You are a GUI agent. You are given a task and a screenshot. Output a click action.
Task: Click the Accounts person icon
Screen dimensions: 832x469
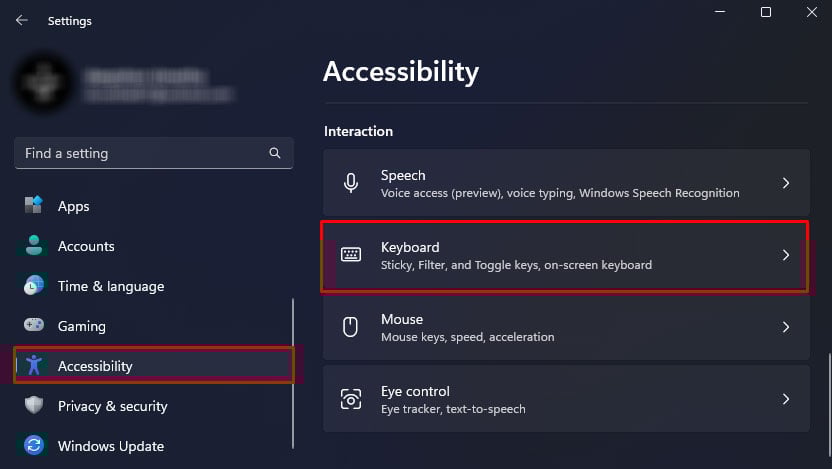(x=34, y=246)
